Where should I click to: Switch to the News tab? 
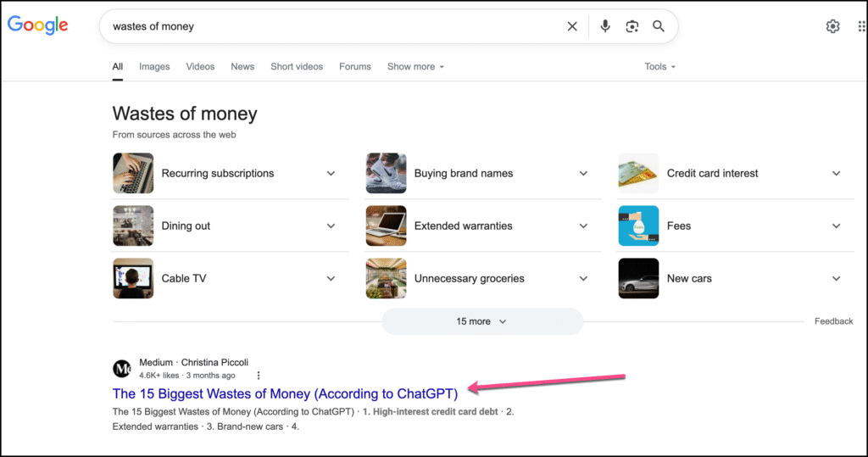(242, 67)
